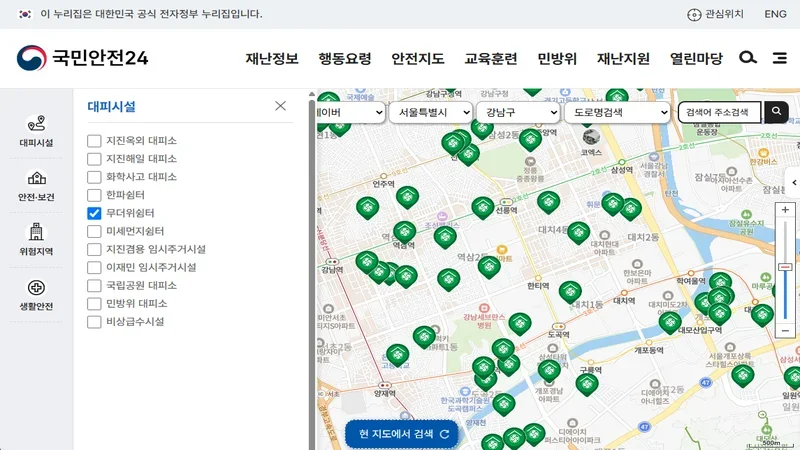Open the 열린마당 menu
Screen dimensions: 800x450
point(696,59)
